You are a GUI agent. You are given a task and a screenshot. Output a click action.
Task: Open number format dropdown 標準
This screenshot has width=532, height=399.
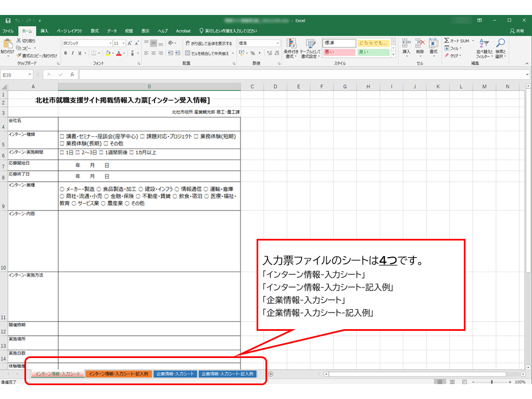(278, 43)
